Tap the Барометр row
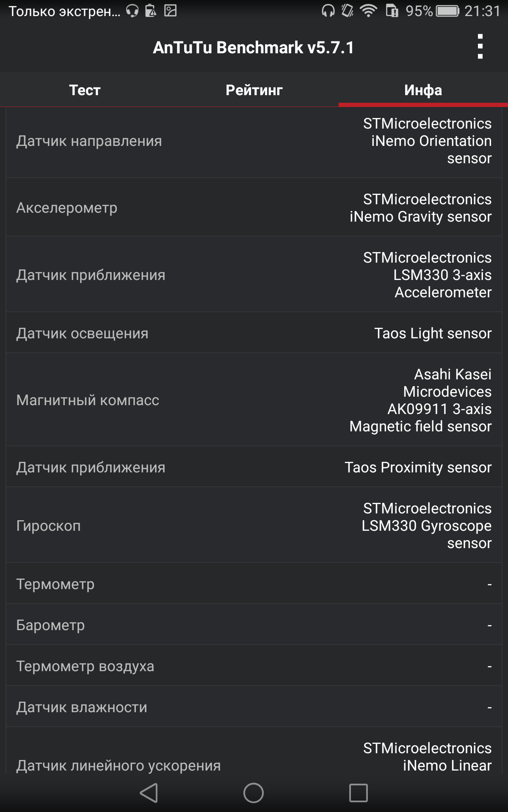 coord(254,625)
